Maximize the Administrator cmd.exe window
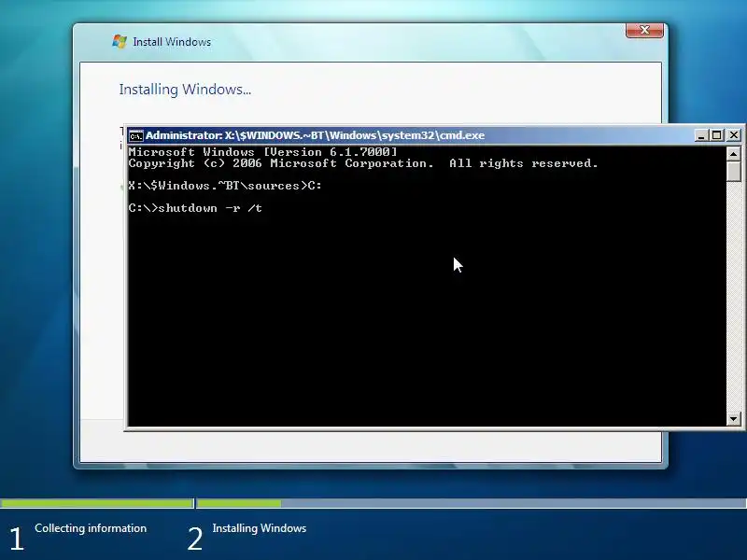The width and height of the screenshot is (747, 560). [x=716, y=135]
